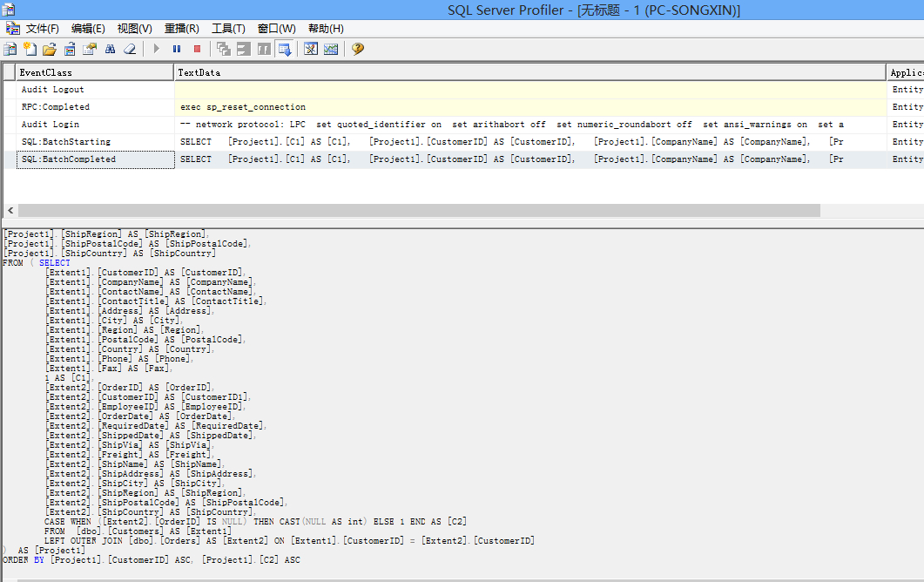
Task: Click the ORDER BY line in SQL pane
Action: [152, 559]
